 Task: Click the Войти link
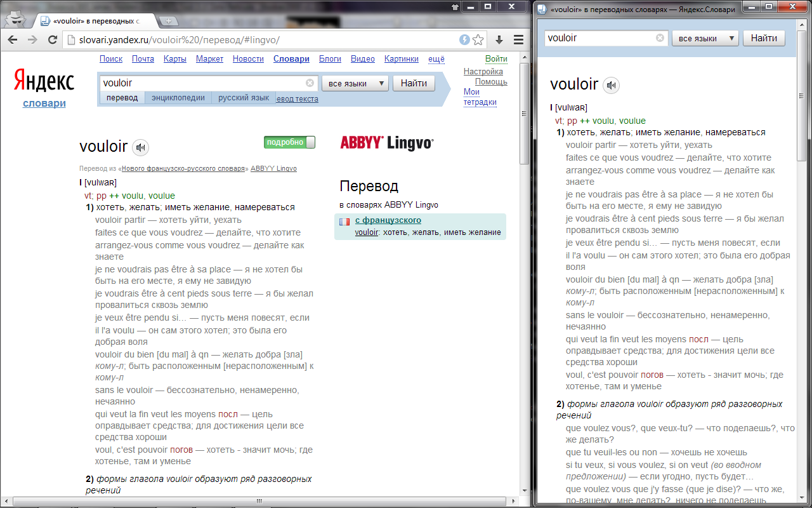pos(496,59)
